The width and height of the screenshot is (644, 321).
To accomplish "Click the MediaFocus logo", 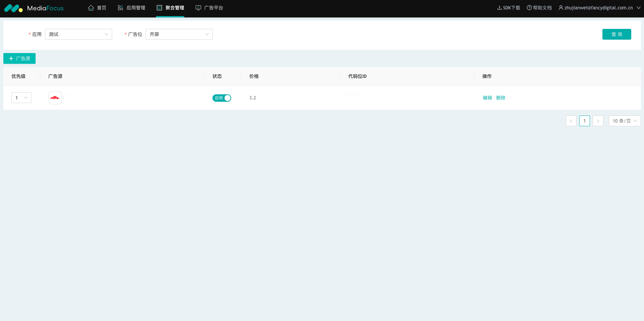I will (x=34, y=8).
